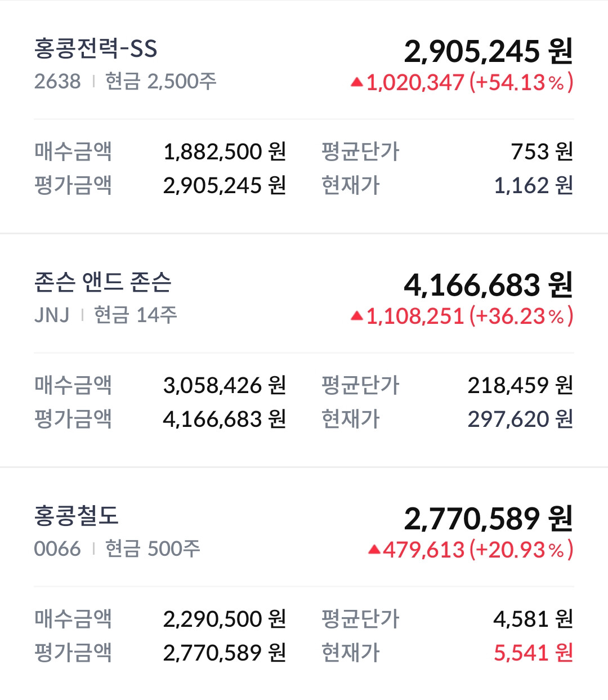Click the red 현재가 value 5,541 원
This screenshot has height=700, width=608.
coord(533,653)
